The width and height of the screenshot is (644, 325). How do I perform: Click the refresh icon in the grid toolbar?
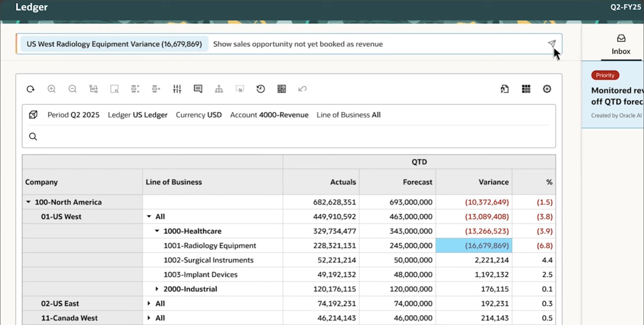(x=31, y=89)
